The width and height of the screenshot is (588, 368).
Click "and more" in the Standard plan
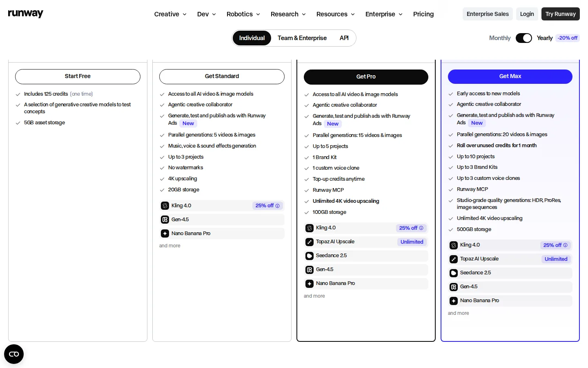click(170, 246)
